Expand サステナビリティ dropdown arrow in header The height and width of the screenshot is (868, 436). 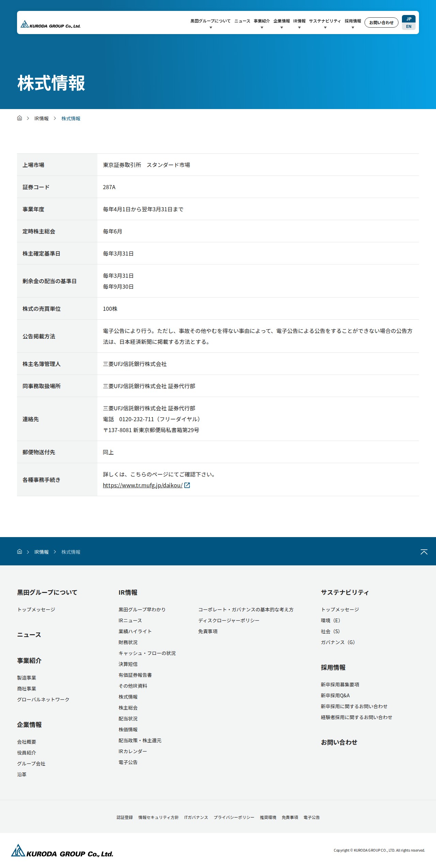[325, 28]
